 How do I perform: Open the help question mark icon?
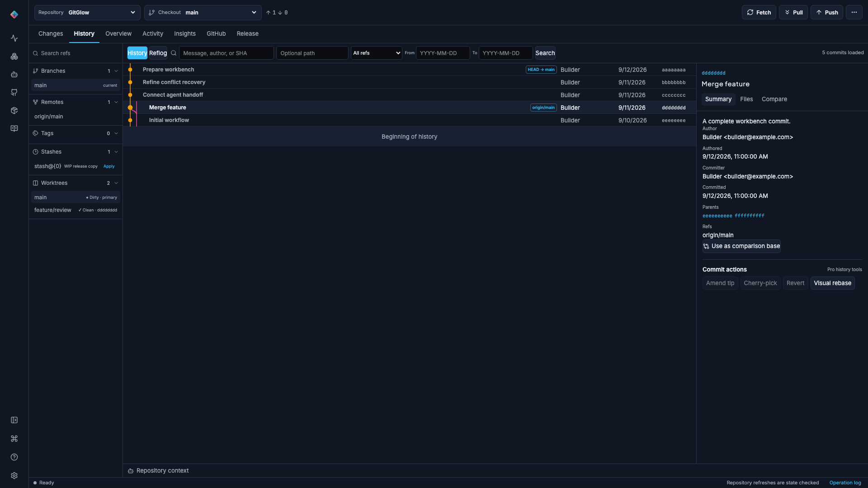click(14, 457)
